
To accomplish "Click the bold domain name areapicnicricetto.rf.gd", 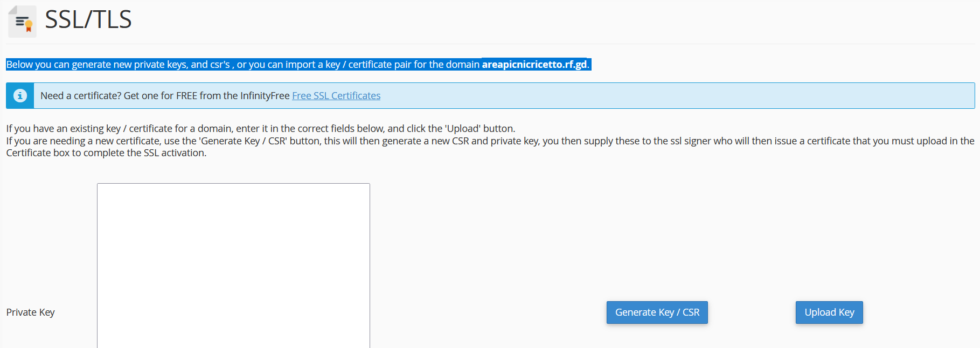I will 533,65.
